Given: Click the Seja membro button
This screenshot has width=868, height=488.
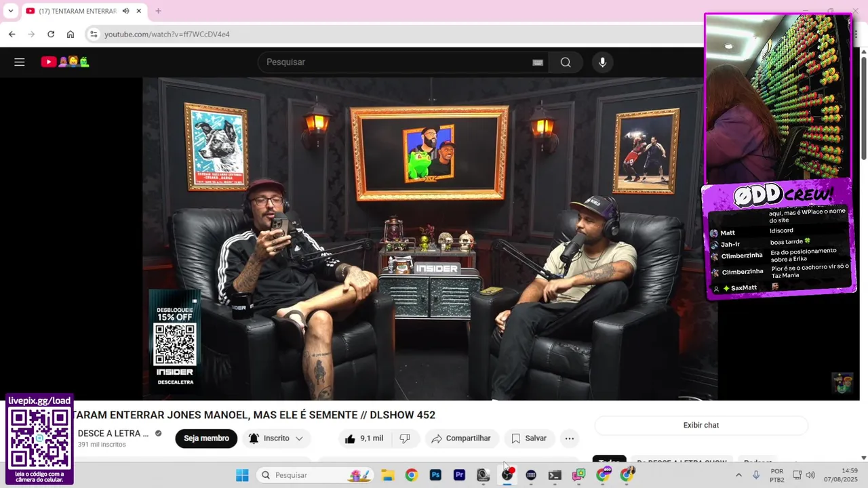Looking at the screenshot, I should click(x=206, y=439).
